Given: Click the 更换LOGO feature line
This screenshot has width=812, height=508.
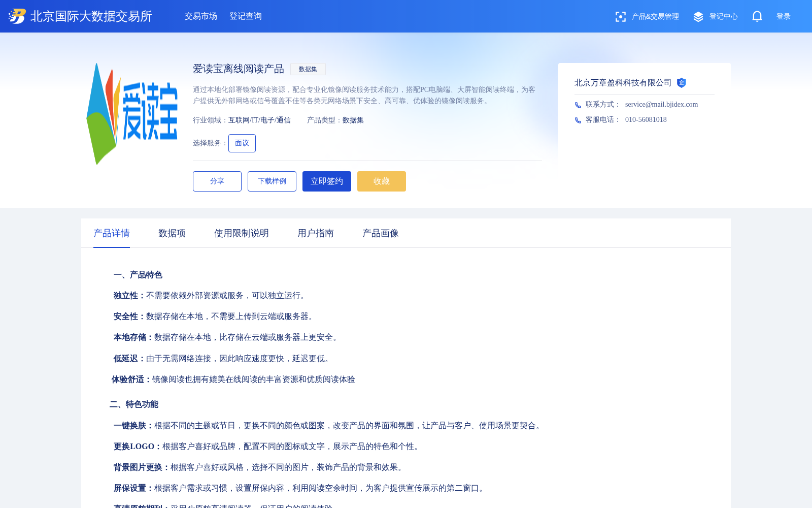Looking at the screenshot, I should pyautogui.click(x=268, y=447).
